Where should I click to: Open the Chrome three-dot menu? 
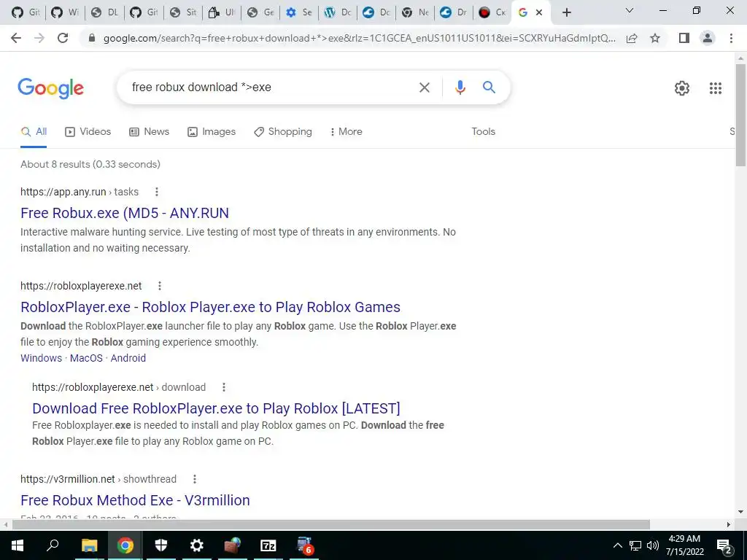click(731, 38)
